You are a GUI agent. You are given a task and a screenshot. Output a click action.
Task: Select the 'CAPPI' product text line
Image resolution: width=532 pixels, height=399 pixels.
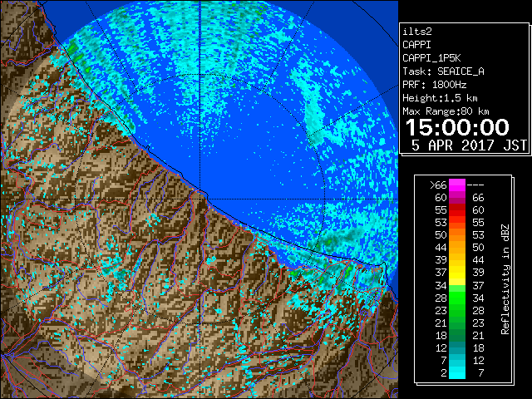(x=416, y=45)
